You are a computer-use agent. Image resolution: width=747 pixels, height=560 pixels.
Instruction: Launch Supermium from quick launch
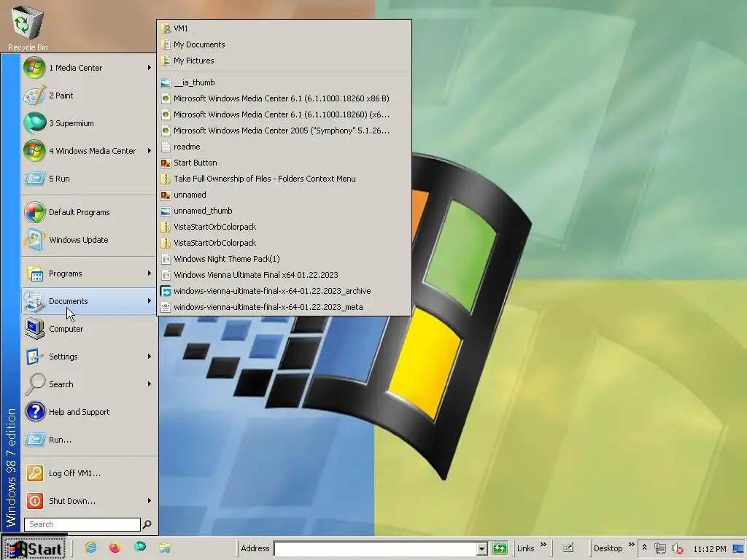pos(140,548)
